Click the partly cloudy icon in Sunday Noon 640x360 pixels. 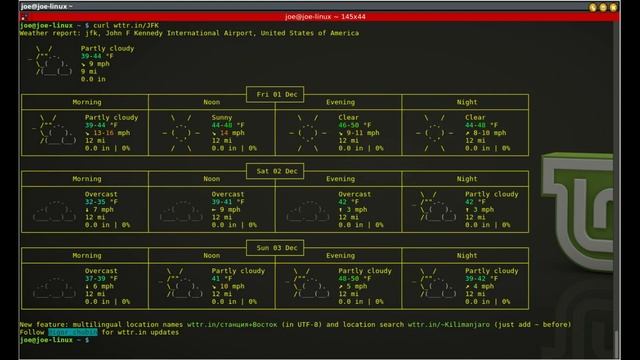[x=181, y=283]
